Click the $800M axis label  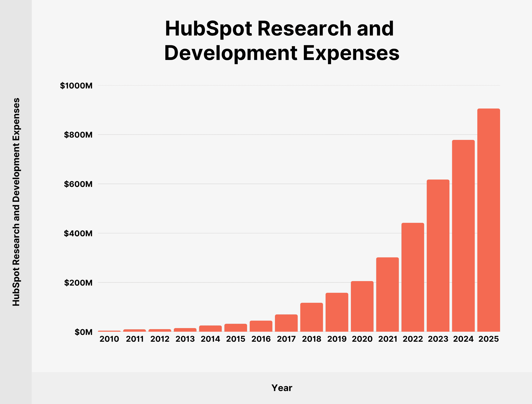point(78,135)
